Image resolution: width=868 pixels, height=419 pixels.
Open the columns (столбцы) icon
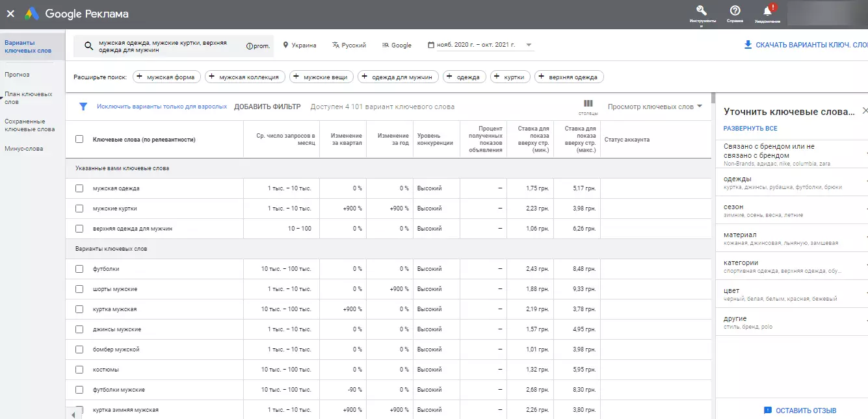point(588,107)
